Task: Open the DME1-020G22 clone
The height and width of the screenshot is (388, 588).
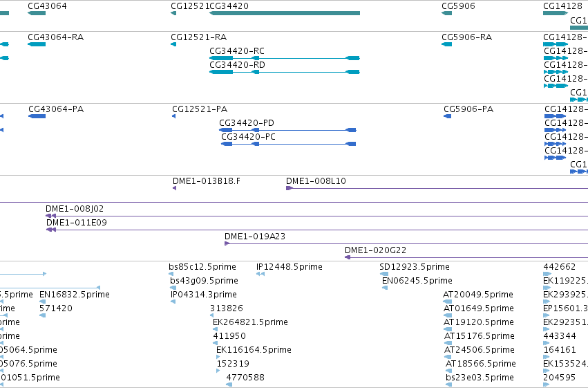Action: [466, 257]
